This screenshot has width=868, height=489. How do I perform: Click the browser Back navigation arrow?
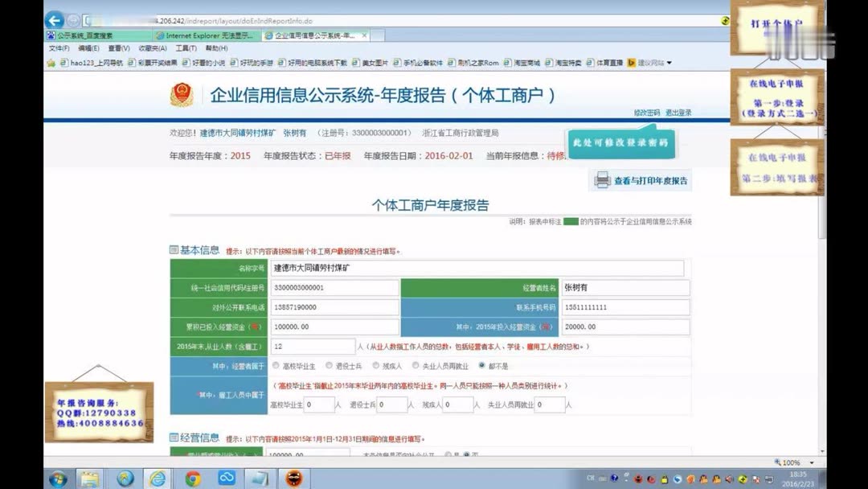[53, 19]
